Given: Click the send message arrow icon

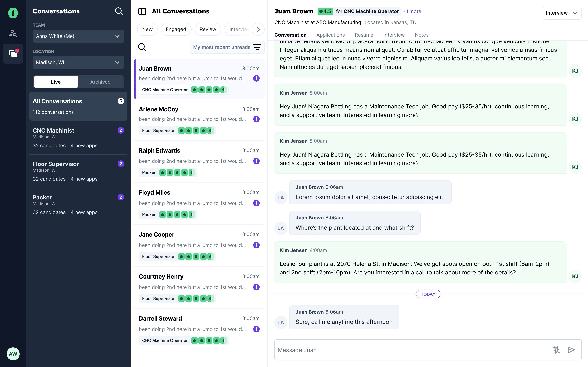Looking at the screenshot, I should click(571, 350).
